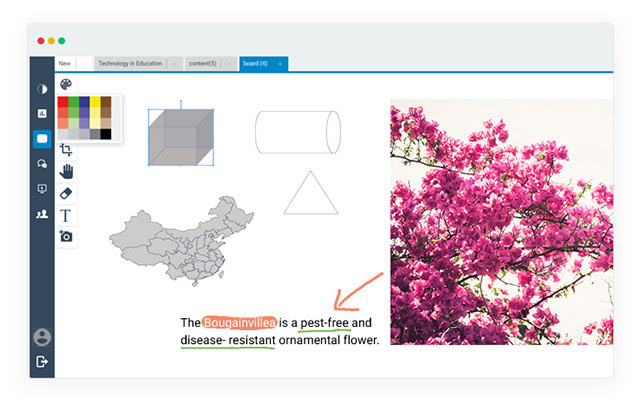Open the color palette tool
The height and width of the screenshot is (410, 640).
click(x=66, y=85)
